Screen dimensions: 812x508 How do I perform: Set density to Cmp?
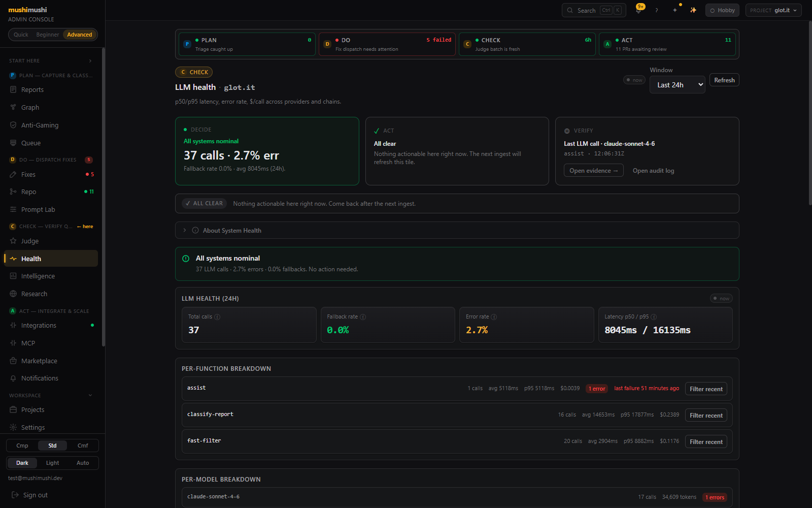[22, 446]
